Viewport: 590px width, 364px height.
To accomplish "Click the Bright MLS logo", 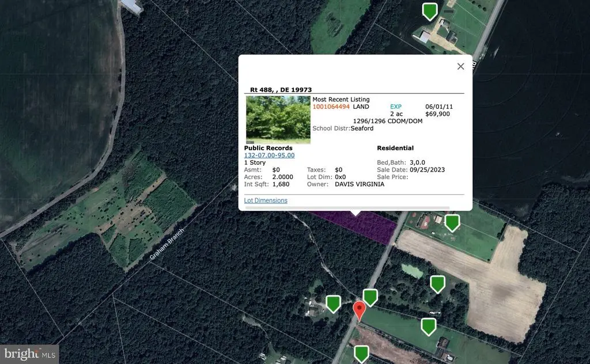I will point(29,354).
